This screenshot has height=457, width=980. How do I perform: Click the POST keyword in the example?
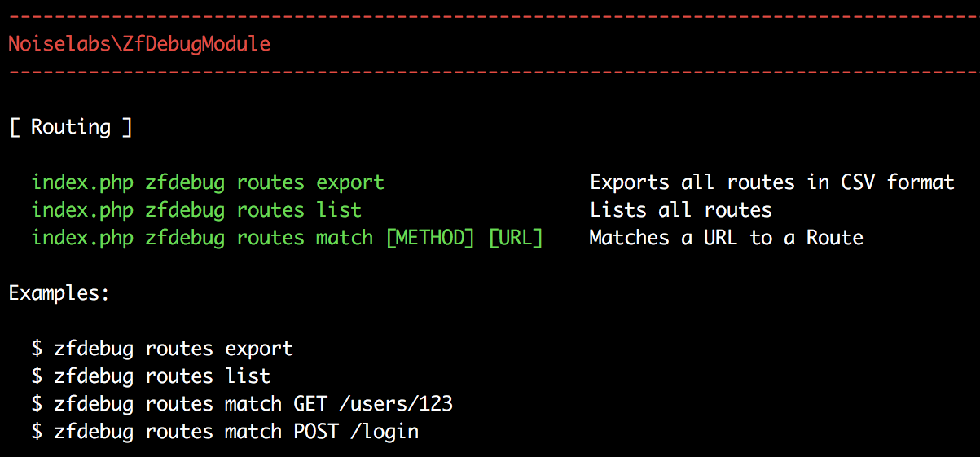coord(316,432)
